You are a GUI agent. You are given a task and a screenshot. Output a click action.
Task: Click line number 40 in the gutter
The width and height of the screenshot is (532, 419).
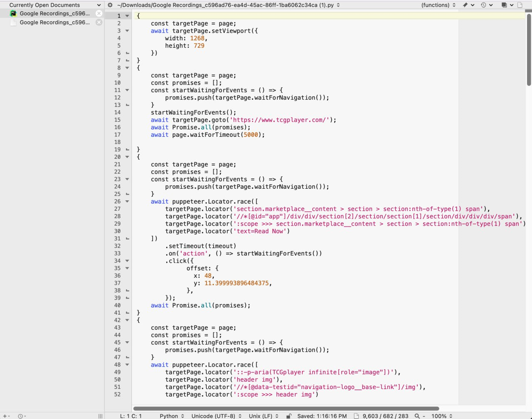[x=117, y=305]
